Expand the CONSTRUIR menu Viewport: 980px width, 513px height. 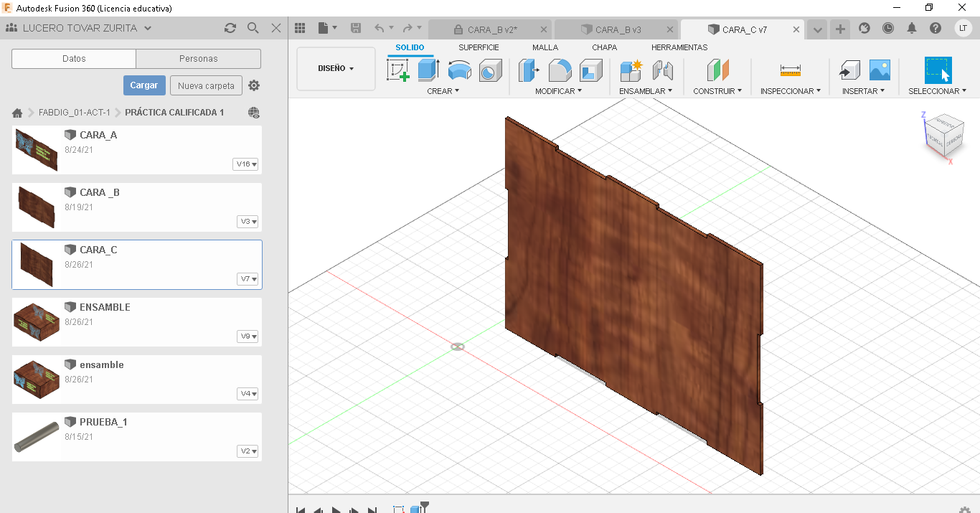pyautogui.click(x=717, y=91)
